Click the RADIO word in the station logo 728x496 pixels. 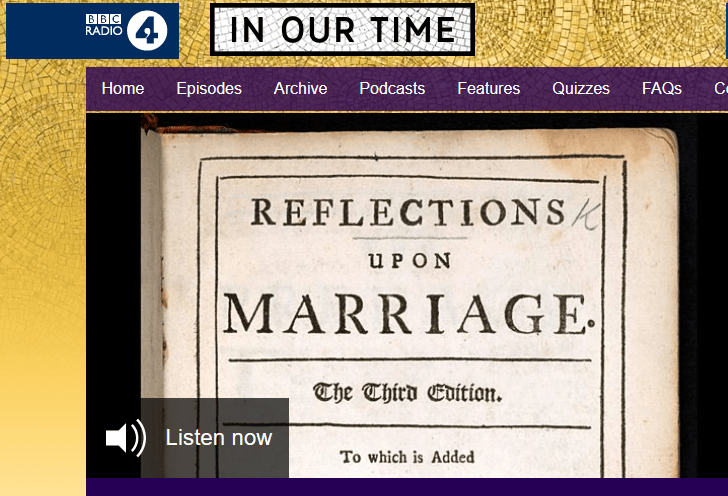(104, 31)
